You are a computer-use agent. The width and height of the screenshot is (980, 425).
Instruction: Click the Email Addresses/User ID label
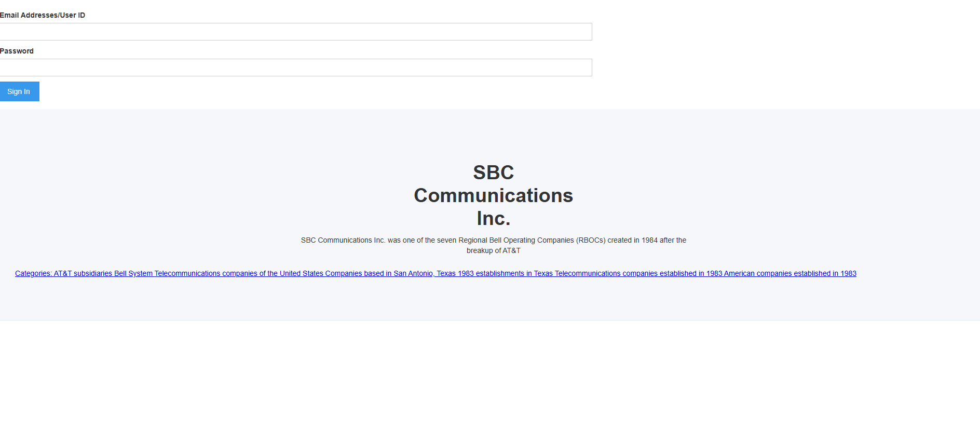pos(43,15)
